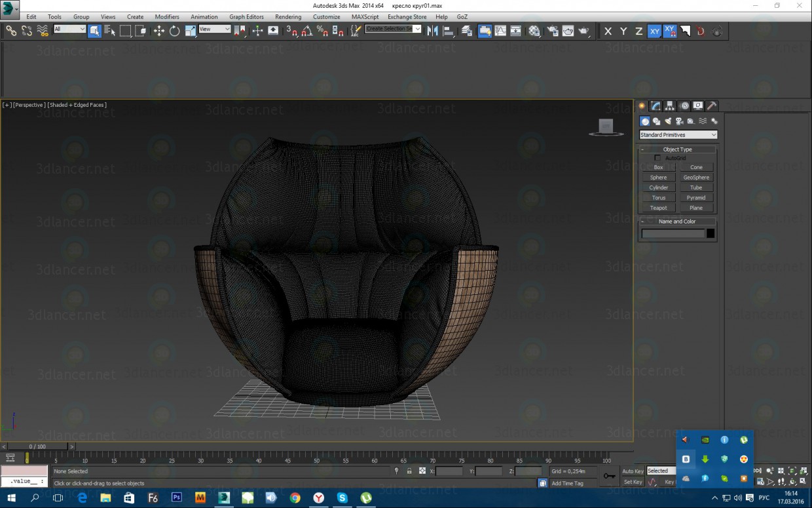Open Photoshop from the taskbar
This screenshot has height=508, width=812.
click(x=176, y=498)
